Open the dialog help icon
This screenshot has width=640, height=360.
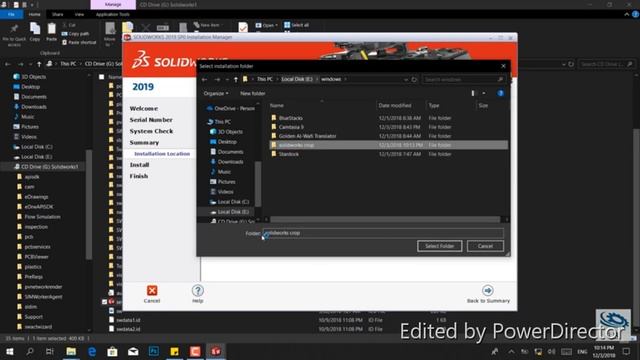point(500,93)
